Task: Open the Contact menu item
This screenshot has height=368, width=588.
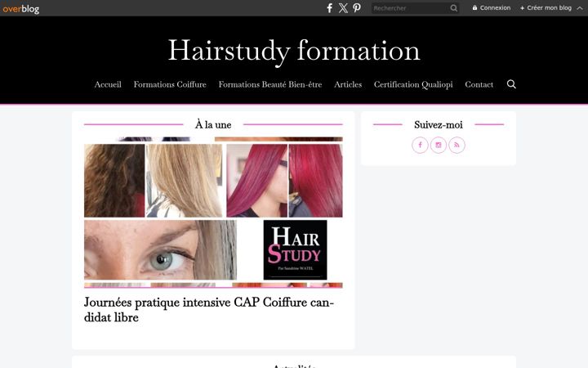Action: click(x=479, y=84)
